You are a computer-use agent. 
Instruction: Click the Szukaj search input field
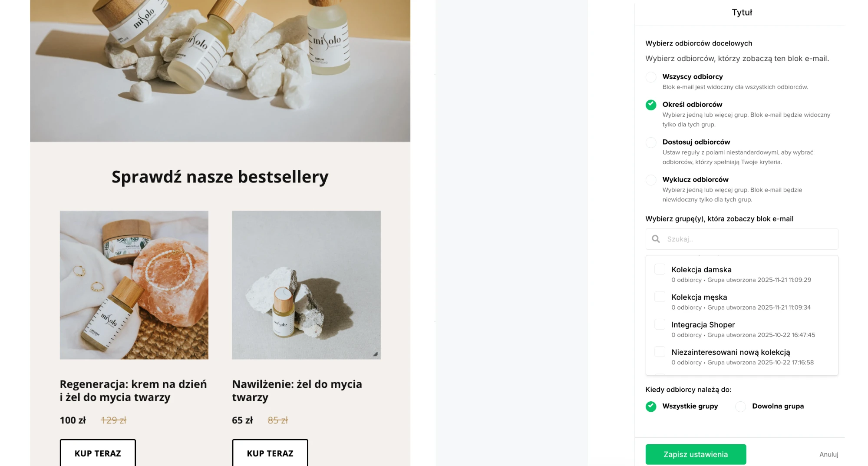coord(738,239)
